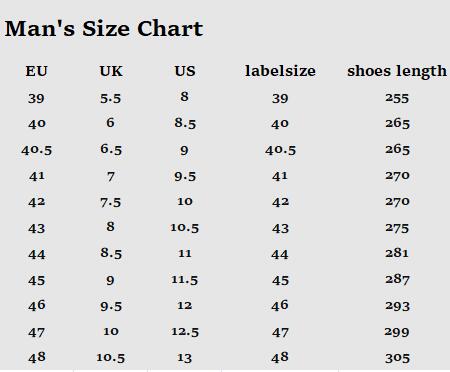
Task: Select shoes length 281 cell
Action: coord(397,253)
